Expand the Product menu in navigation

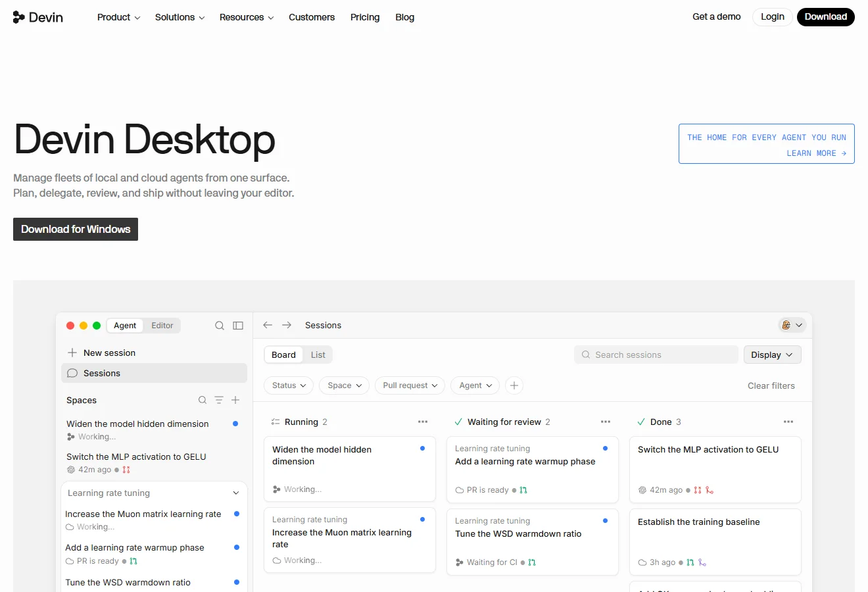coord(119,17)
